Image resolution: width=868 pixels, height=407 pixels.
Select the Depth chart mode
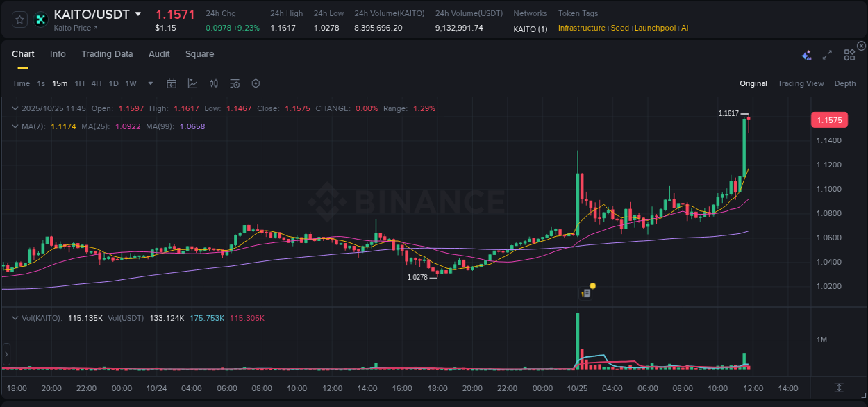coord(845,83)
